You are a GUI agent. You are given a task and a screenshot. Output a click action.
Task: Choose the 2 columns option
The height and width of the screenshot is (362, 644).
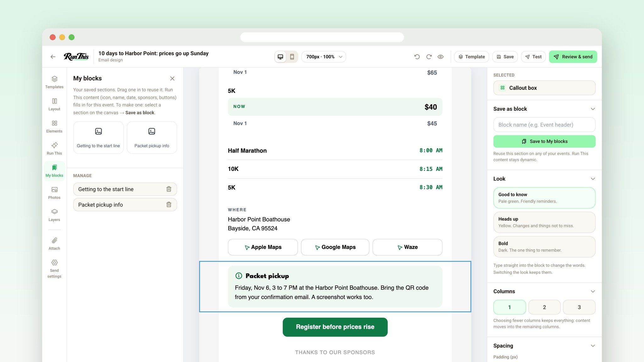pyautogui.click(x=544, y=307)
